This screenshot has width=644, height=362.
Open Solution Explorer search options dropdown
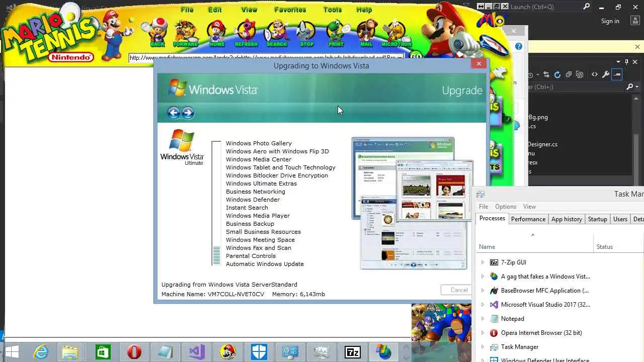(x=636, y=87)
